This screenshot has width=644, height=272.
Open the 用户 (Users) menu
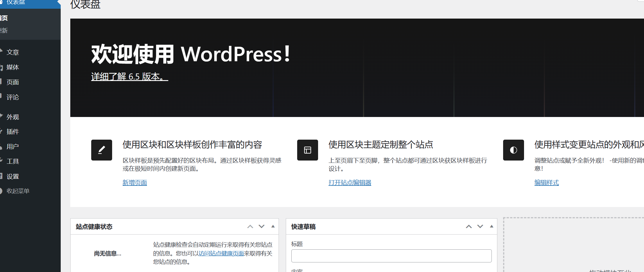click(x=13, y=147)
